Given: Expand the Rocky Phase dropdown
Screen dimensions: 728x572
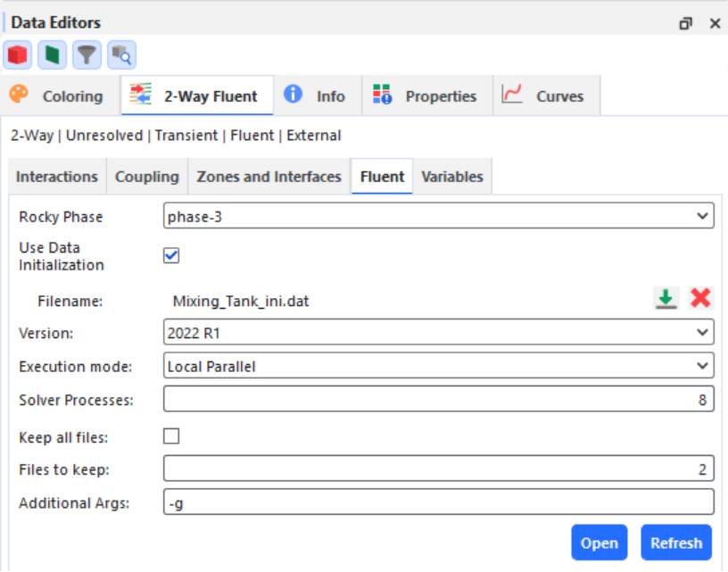Looking at the screenshot, I should pyautogui.click(x=438, y=216).
